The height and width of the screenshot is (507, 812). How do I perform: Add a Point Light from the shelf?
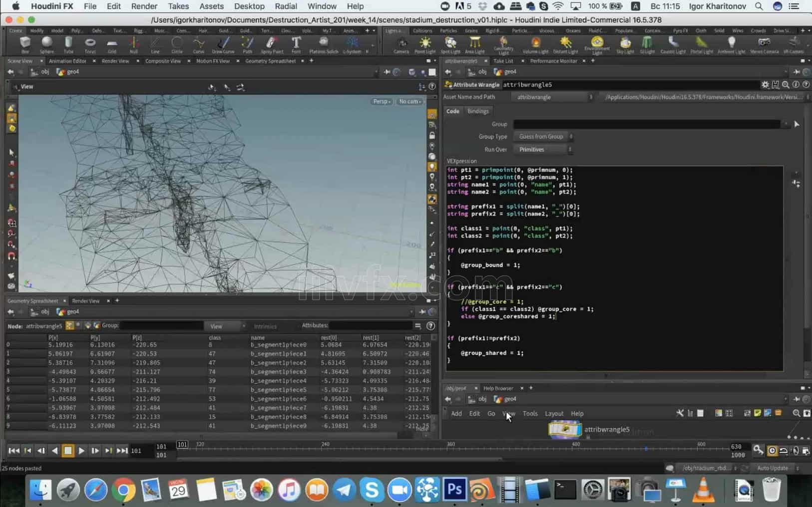pos(425,44)
